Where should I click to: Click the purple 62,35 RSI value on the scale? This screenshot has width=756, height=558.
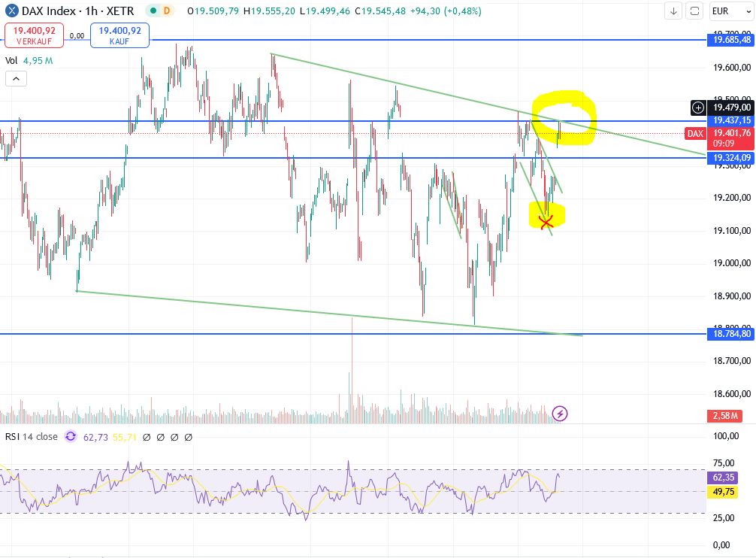721,478
